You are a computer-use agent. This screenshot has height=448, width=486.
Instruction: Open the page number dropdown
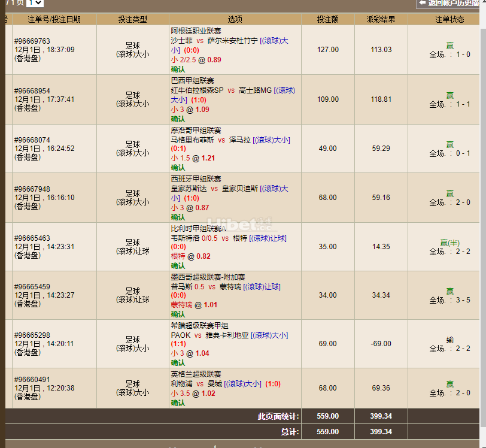tap(35, 3)
